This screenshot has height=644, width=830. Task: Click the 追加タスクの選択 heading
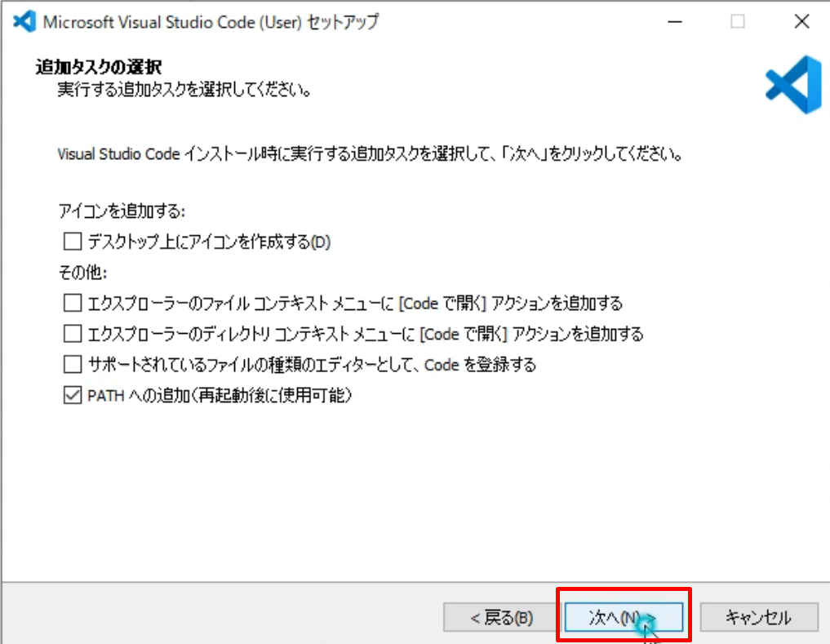(x=99, y=67)
